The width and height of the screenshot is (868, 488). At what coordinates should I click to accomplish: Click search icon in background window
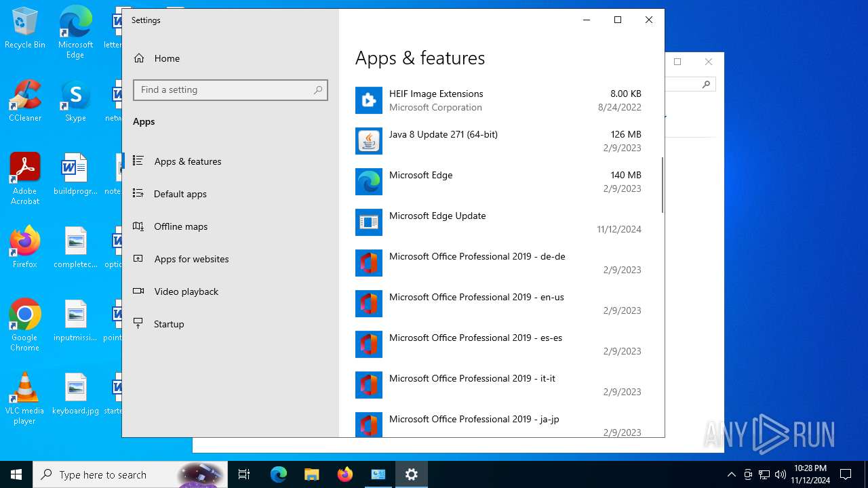click(706, 85)
